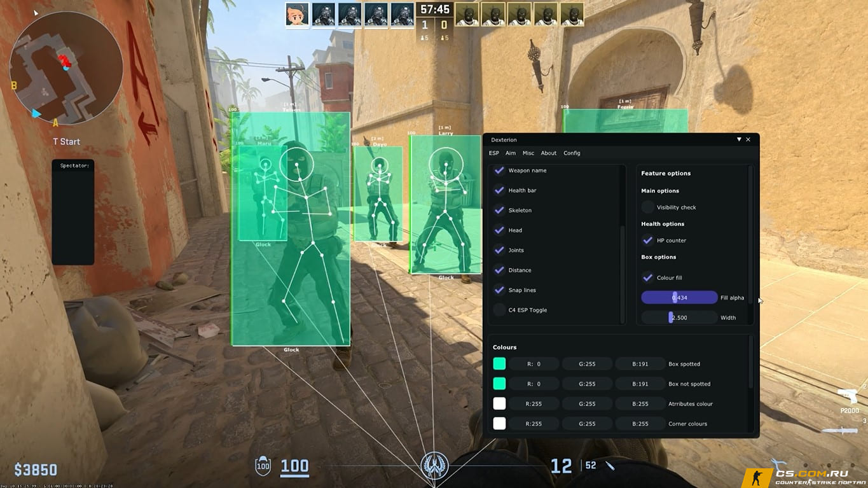Viewport: 868px width, 488px height.
Task: Edit the R value for Attributes colour
Action: click(x=534, y=404)
